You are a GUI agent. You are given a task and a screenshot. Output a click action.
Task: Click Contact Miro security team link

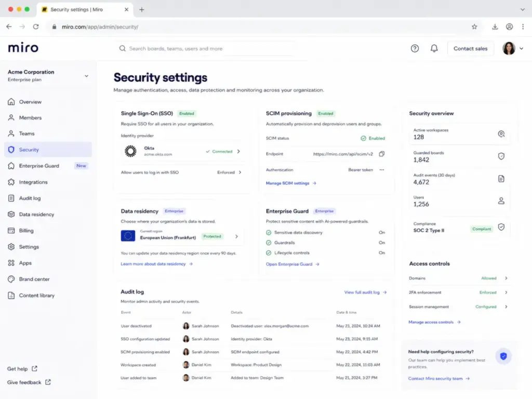pos(438,378)
